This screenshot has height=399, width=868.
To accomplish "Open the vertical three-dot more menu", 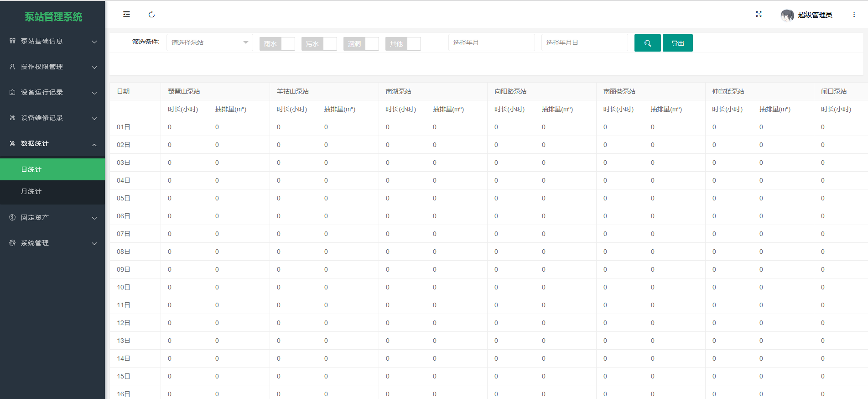I will pos(854,15).
